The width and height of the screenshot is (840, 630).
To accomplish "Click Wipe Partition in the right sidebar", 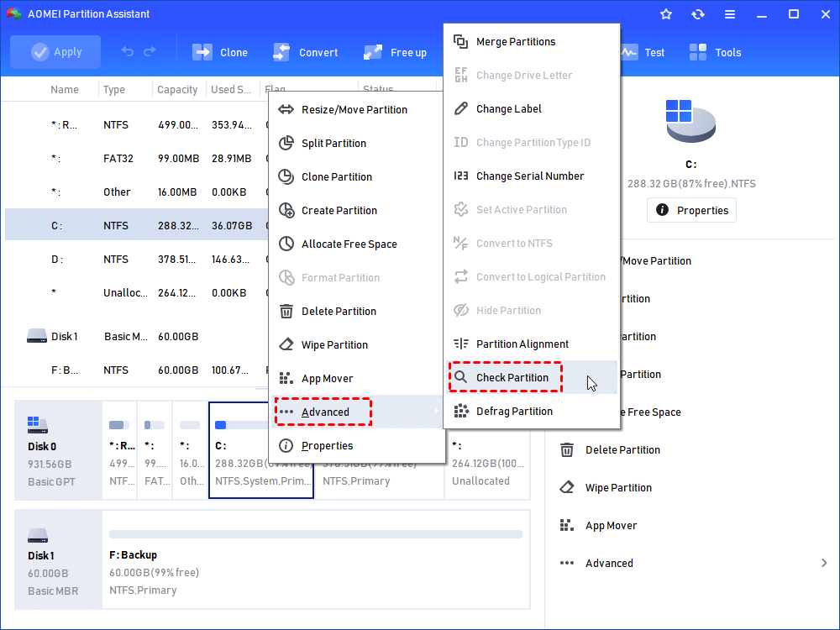I will point(617,488).
